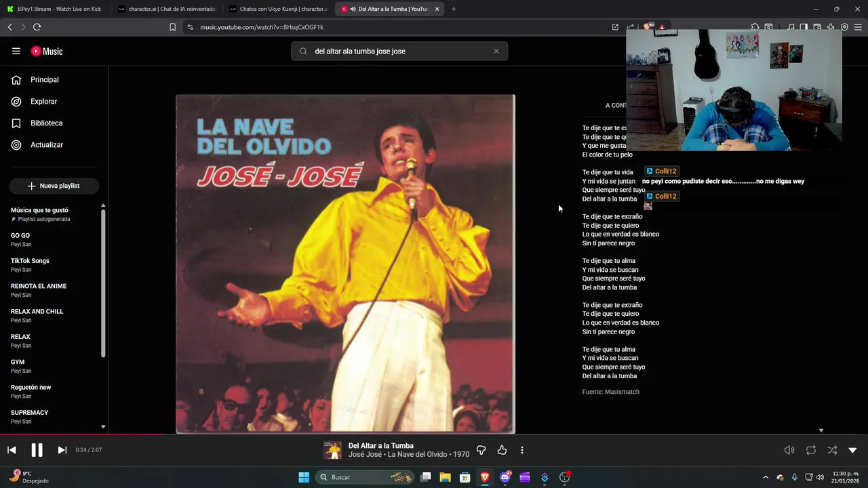Create a Nueva playlist
Viewport: 868px width, 488px height.
[x=54, y=186]
